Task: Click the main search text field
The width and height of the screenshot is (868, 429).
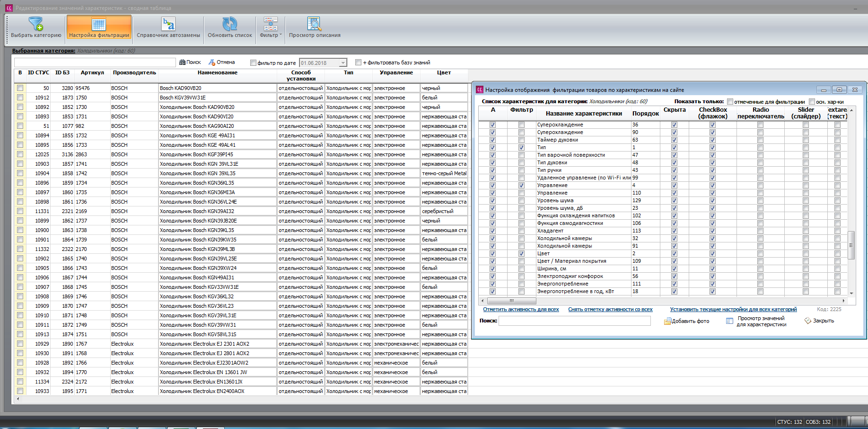Action: pyautogui.click(x=95, y=63)
